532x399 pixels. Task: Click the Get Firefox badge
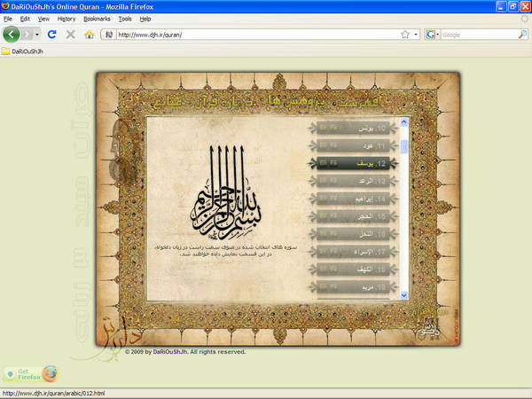(32, 374)
